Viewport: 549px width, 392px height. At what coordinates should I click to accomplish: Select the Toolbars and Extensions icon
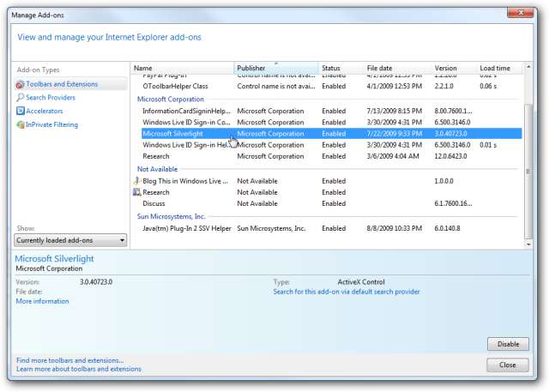pos(20,84)
